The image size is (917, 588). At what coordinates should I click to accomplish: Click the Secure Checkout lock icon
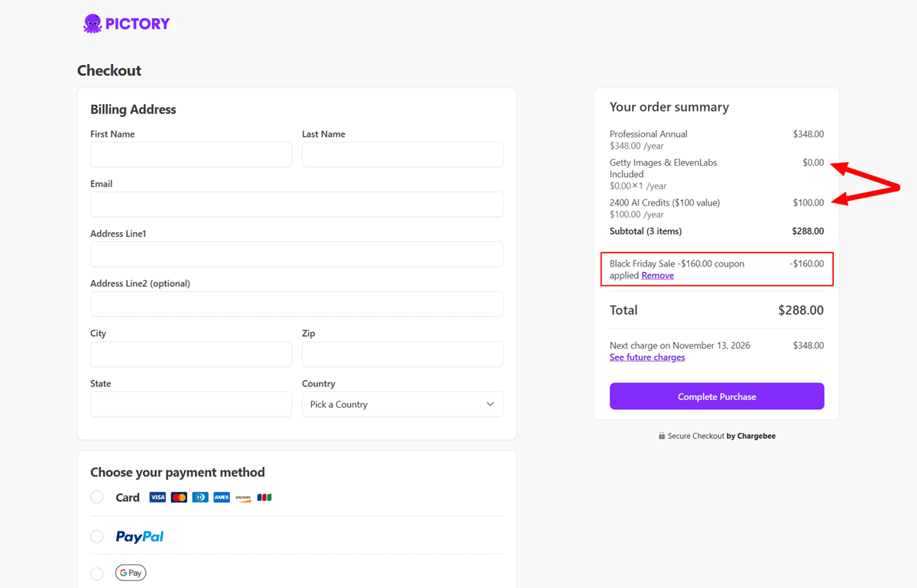[662, 436]
